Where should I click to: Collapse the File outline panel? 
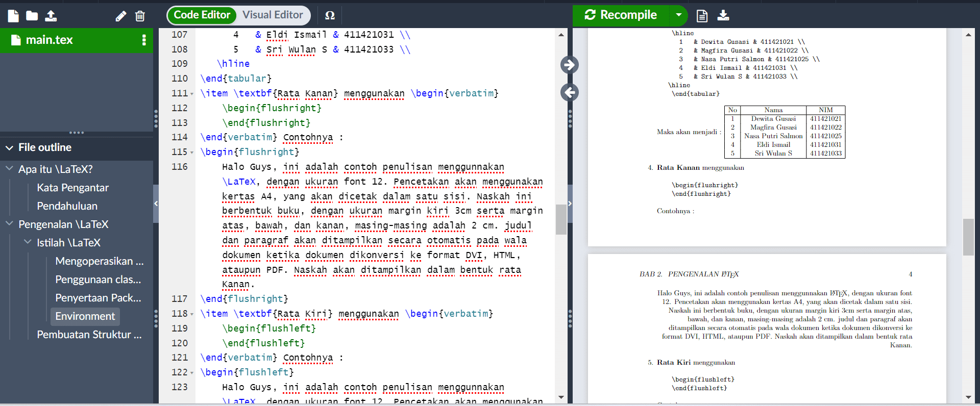click(9, 148)
